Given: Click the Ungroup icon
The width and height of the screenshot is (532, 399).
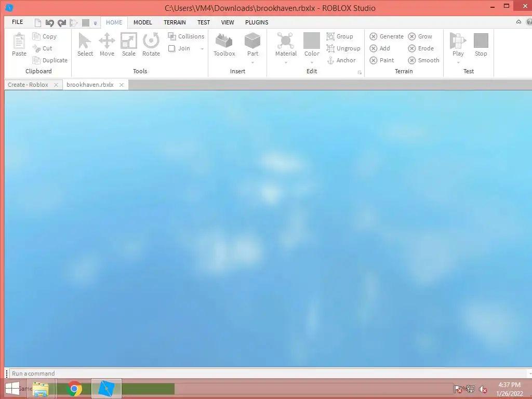Looking at the screenshot, I should (330, 48).
